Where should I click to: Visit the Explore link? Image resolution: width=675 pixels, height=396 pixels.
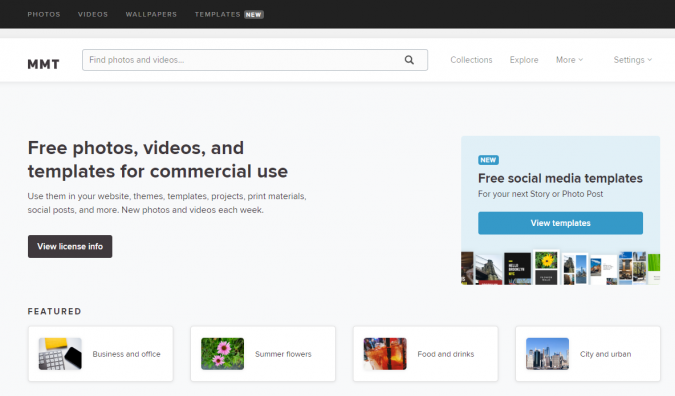[524, 60]
